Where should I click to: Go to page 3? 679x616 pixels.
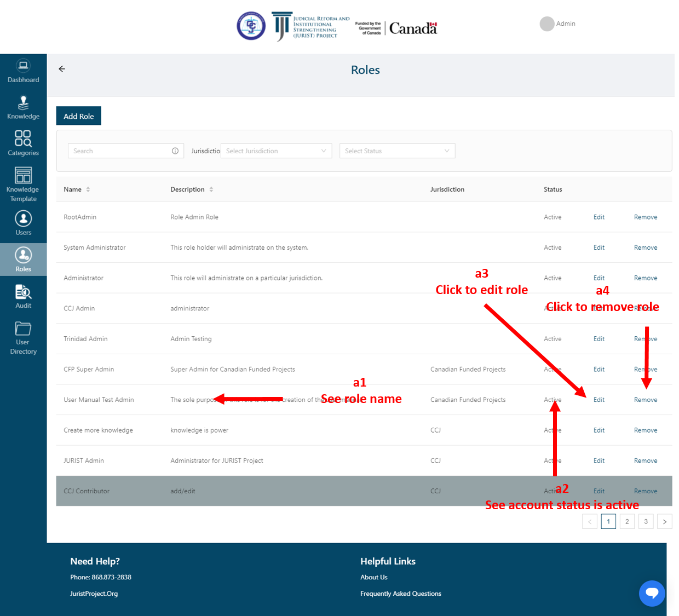coord(646,521)
